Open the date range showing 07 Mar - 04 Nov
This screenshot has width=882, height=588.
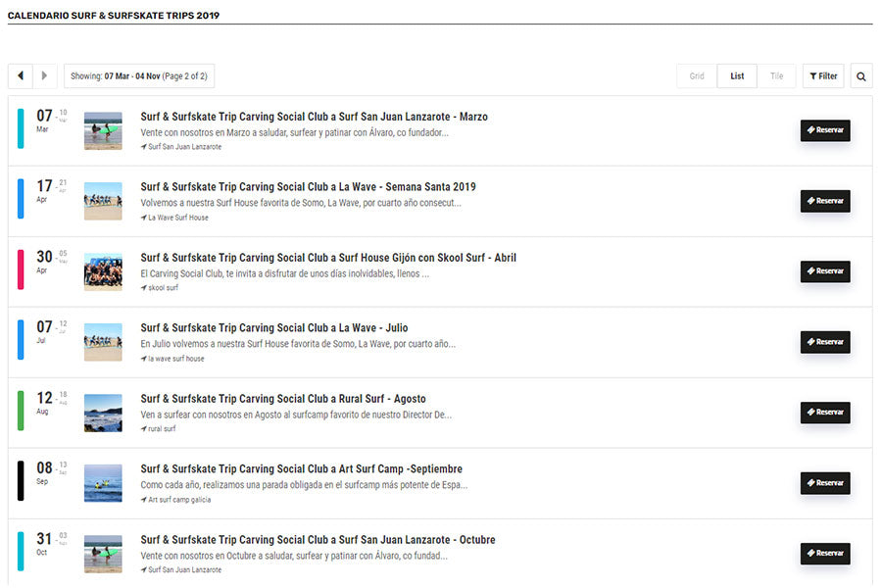pos(139,76)
